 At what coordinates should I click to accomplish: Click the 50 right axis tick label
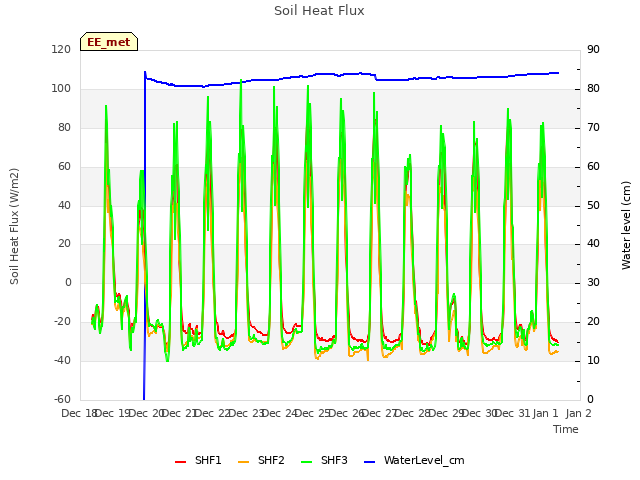pyautogui.click(x=593, y=205)
